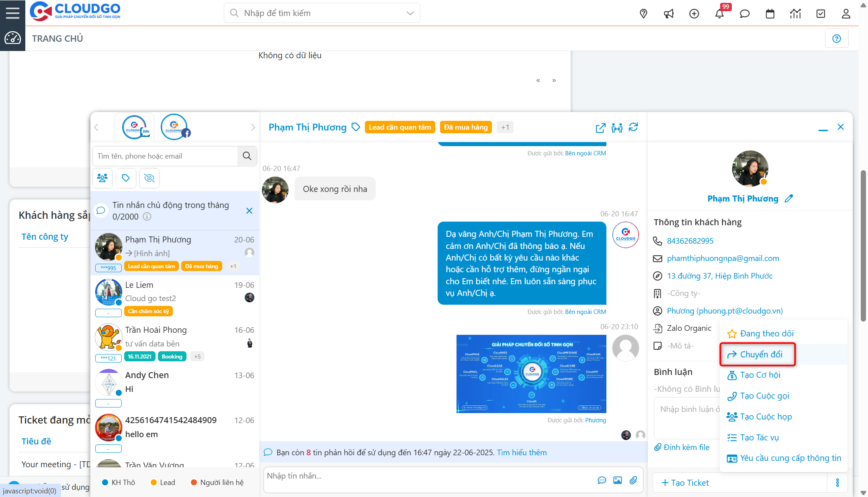Open the search scope dropdown
Image resolution: width=868 pixels, height=497 pixels.
tap(409, 13)
